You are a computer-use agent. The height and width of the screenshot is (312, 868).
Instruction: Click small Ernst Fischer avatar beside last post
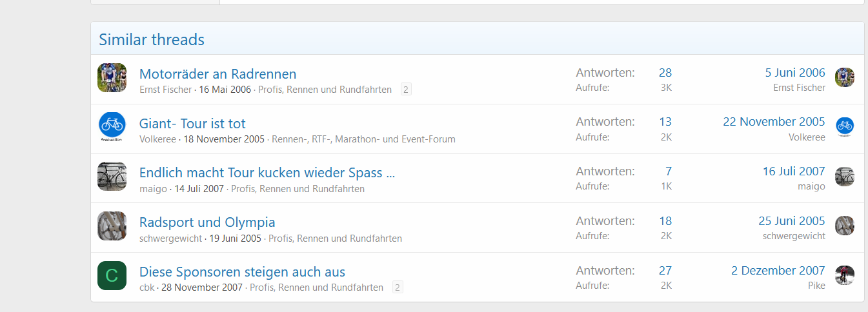(844, 78)
